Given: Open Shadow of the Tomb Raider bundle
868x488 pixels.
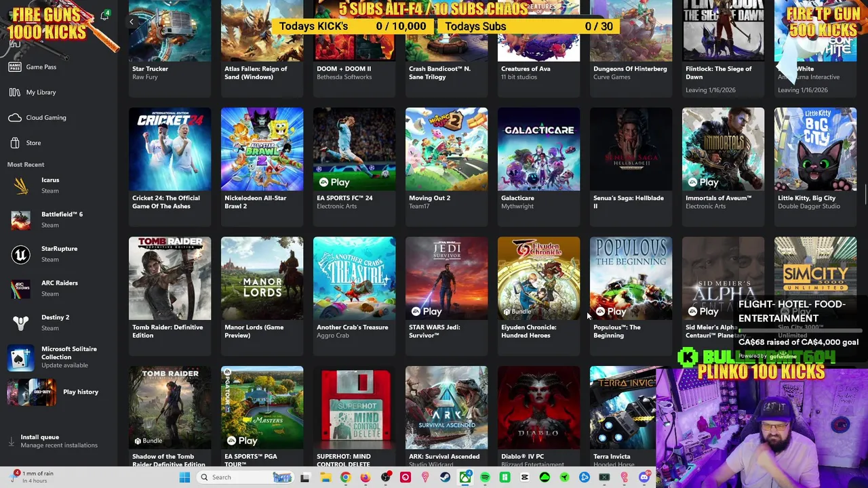Looking at the screenshot, I should [x=170, y=407].
